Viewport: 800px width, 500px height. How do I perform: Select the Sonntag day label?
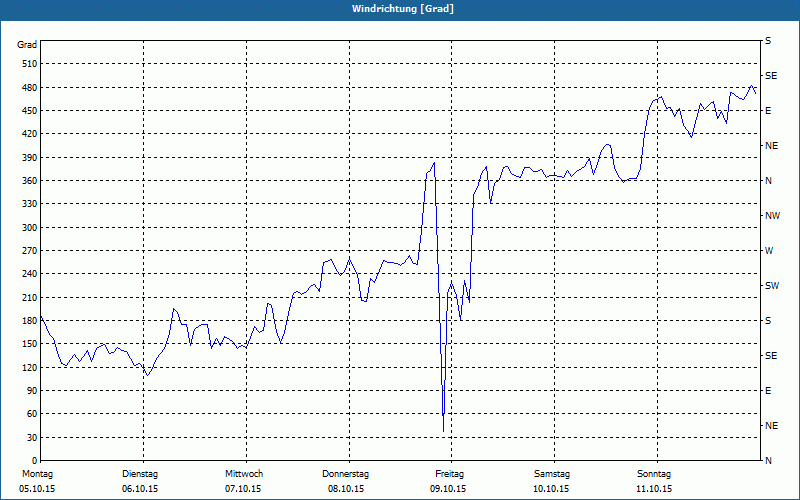[x=654, y=474]
